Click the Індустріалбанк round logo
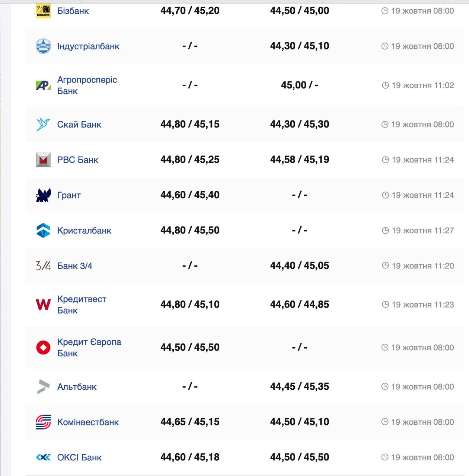Image resolution: width=469 pixels, height=476 pixels. 43,46
